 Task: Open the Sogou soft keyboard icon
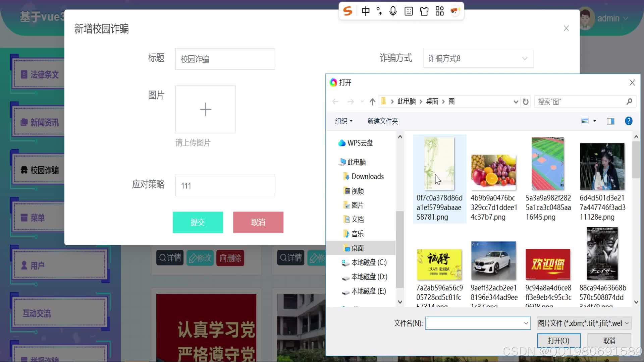[x=409, y=11]
